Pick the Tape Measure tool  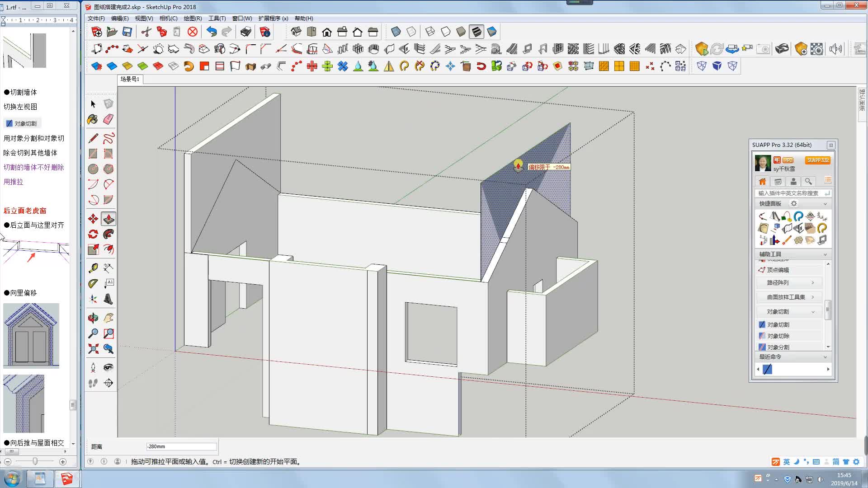coord(93,268)
